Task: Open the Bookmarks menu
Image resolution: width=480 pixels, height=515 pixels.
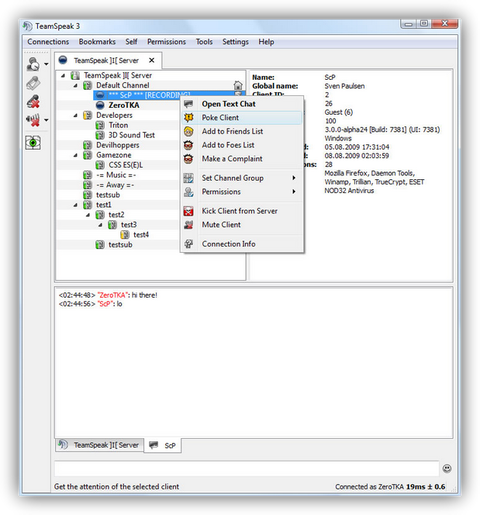Action: (x=97, y=42)
